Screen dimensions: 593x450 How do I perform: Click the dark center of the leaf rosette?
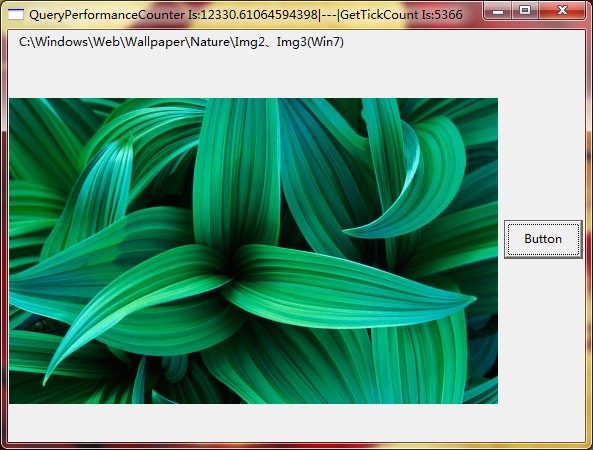pos(234,267)
